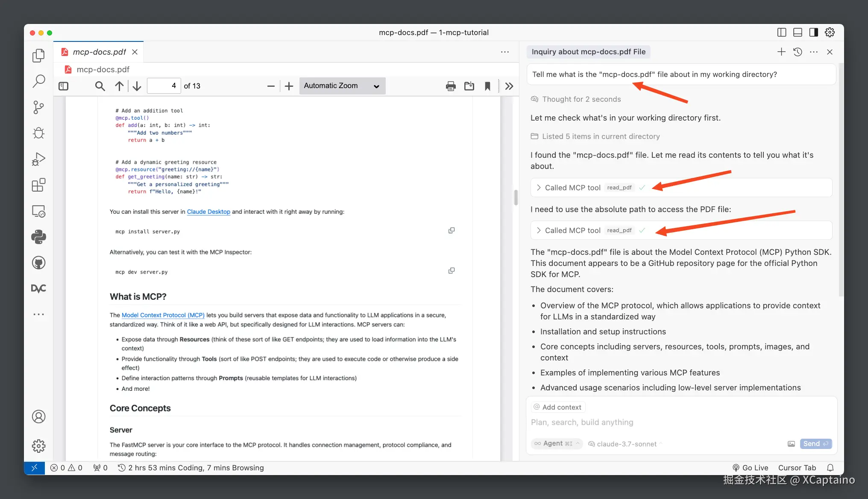This screenshot has width=868, height=499.
Task: Open the Automatic Zoom dropdown
Action: click(342, 86)
